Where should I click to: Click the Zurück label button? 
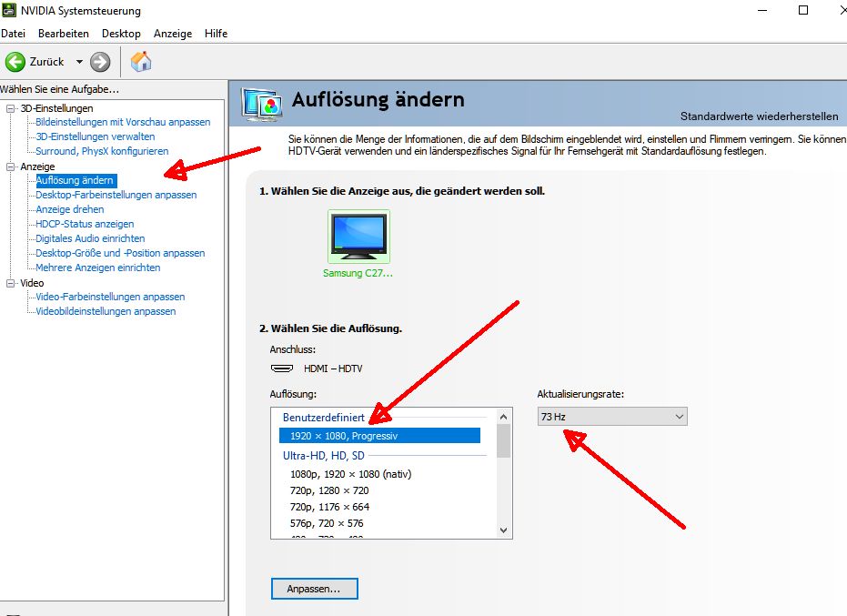coord(47,62)
